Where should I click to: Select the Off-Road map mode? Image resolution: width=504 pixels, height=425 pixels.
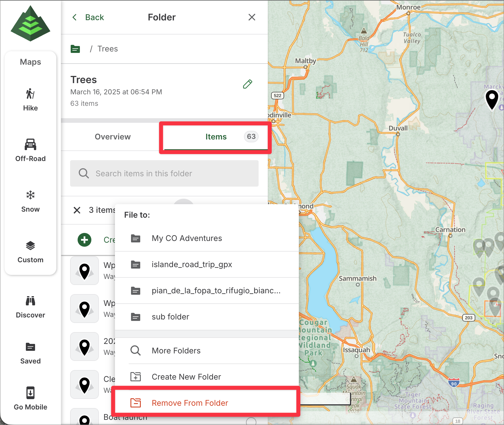click(x=30, y=150)
